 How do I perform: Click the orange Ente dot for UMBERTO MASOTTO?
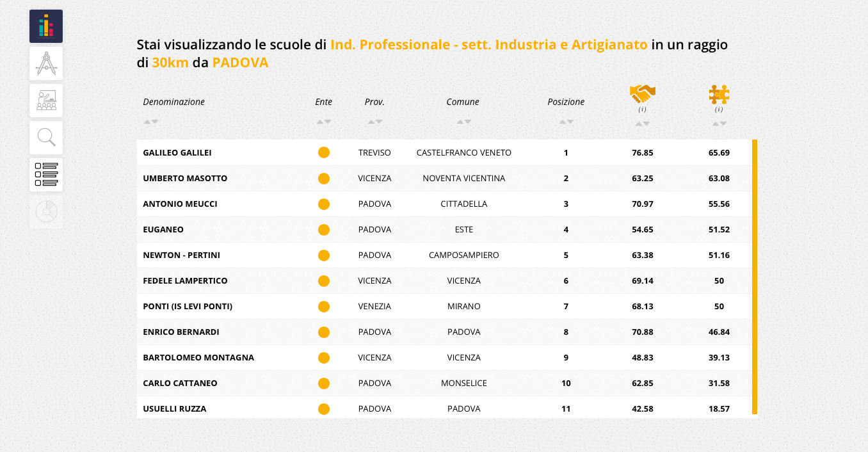point(324,179)
